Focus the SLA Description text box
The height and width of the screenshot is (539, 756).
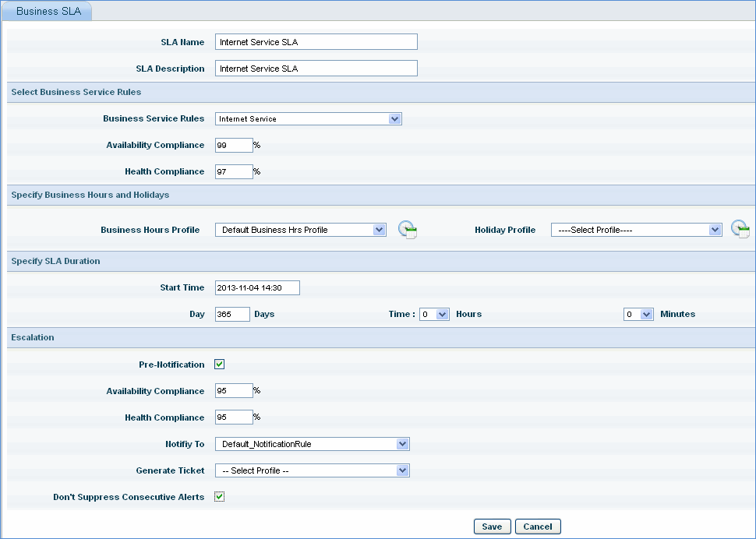click(316, 69)
